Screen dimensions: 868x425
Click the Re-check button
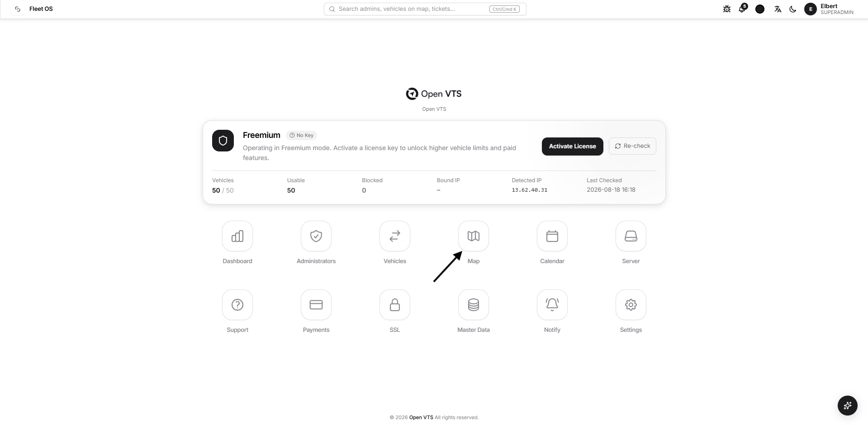pyautogui.click(x=632, y=146)
